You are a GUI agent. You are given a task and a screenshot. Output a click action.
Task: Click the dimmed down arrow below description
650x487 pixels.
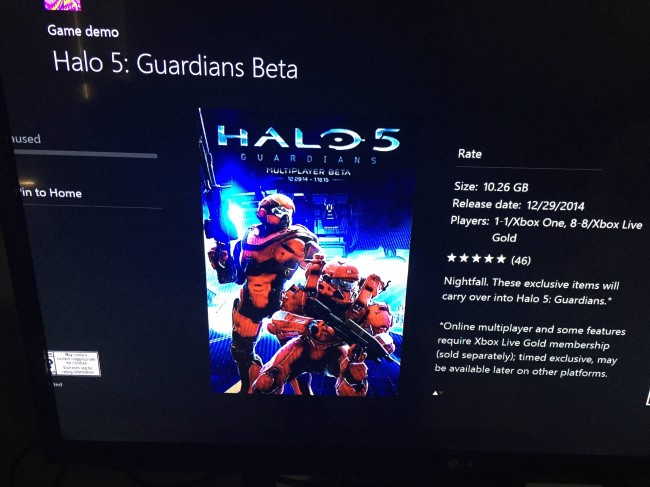point(441,393)
